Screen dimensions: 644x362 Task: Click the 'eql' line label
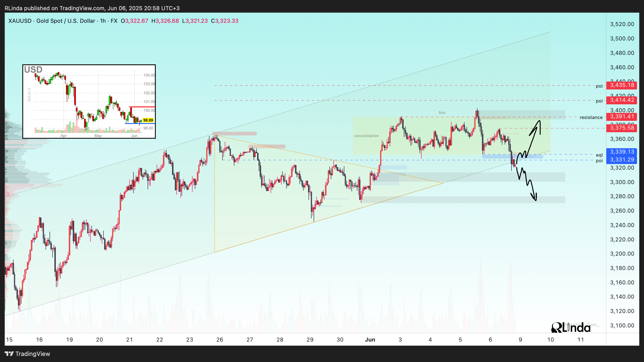tap(599, 155)
